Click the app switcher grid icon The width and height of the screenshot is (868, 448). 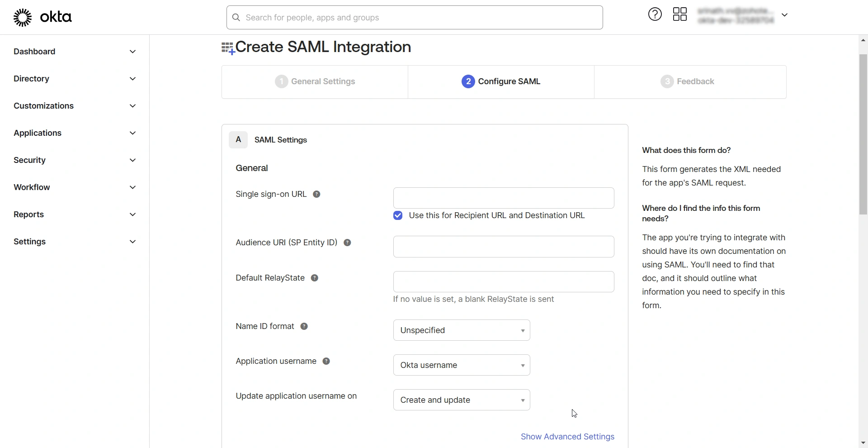tap(680, 14)
